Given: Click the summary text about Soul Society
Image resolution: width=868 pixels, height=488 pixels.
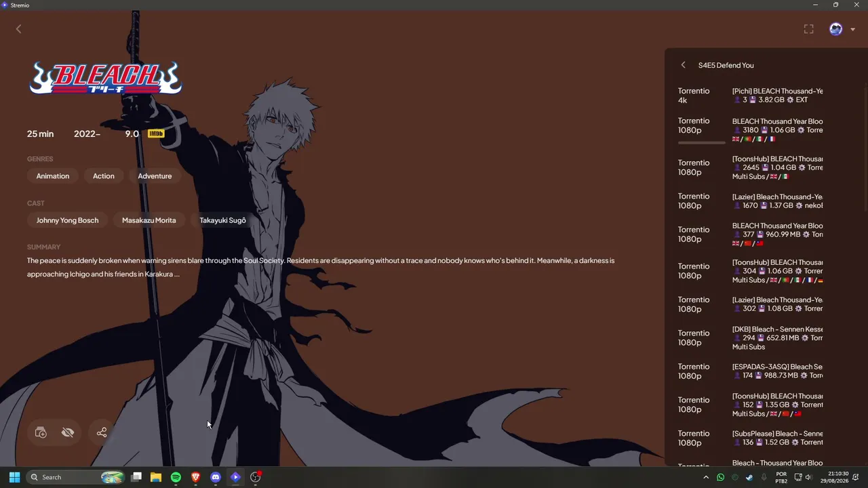Looking at the screenshot, I should tap(321, 267).
